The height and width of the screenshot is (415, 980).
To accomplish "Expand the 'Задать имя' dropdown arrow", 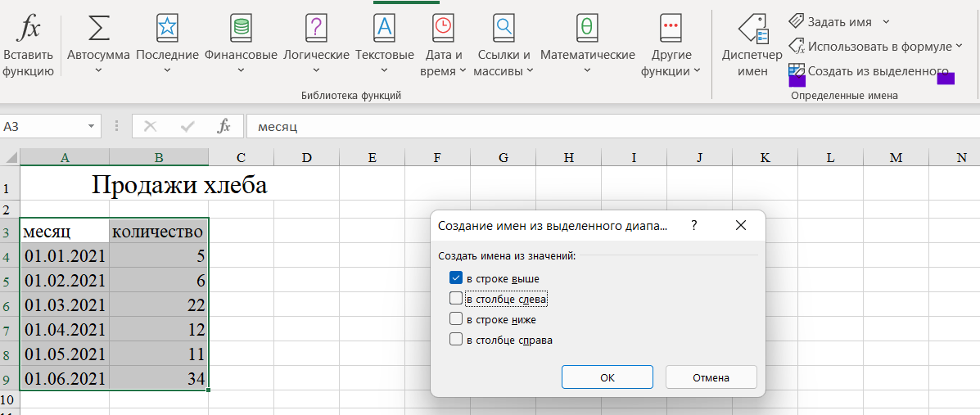I will (x=886, y=22).
